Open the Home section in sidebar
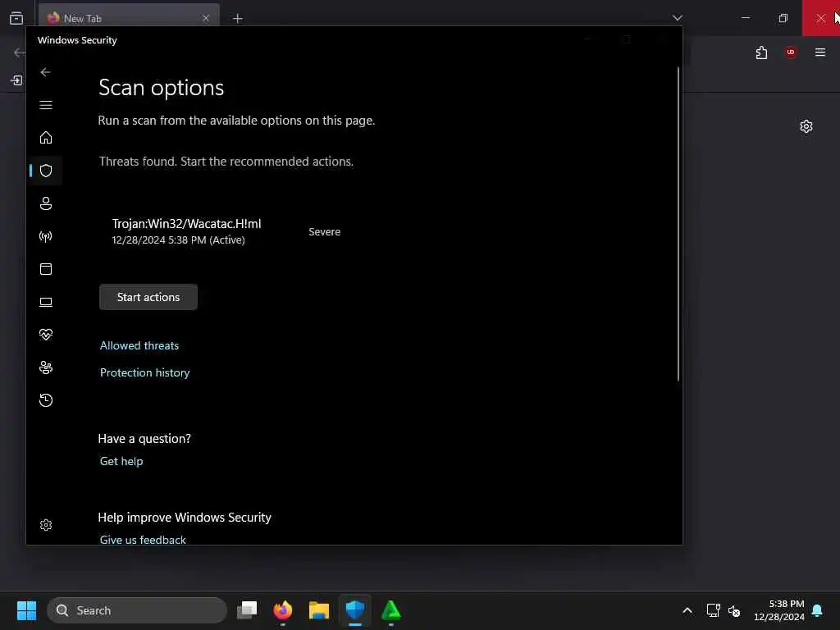Screen dimensions: 840x630 tap(46, 138)
